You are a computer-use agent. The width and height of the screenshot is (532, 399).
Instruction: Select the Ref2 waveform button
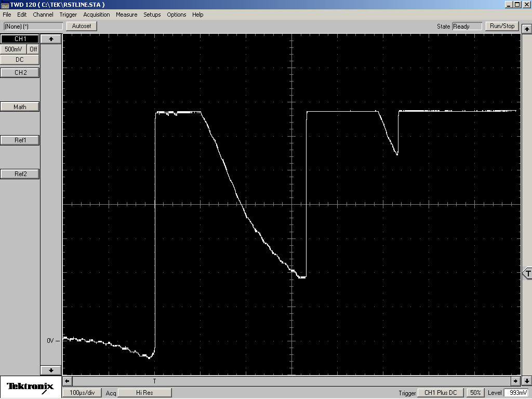20,174
